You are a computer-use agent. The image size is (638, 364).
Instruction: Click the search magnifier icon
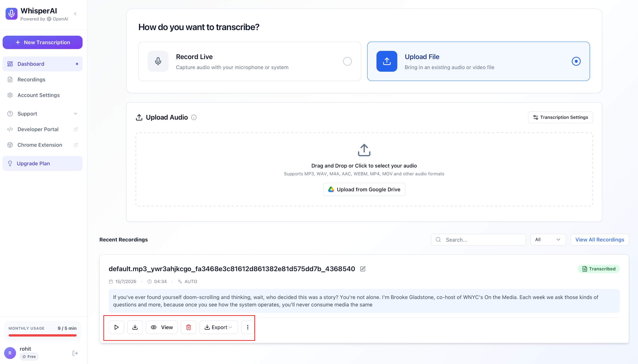coord(438,240)
